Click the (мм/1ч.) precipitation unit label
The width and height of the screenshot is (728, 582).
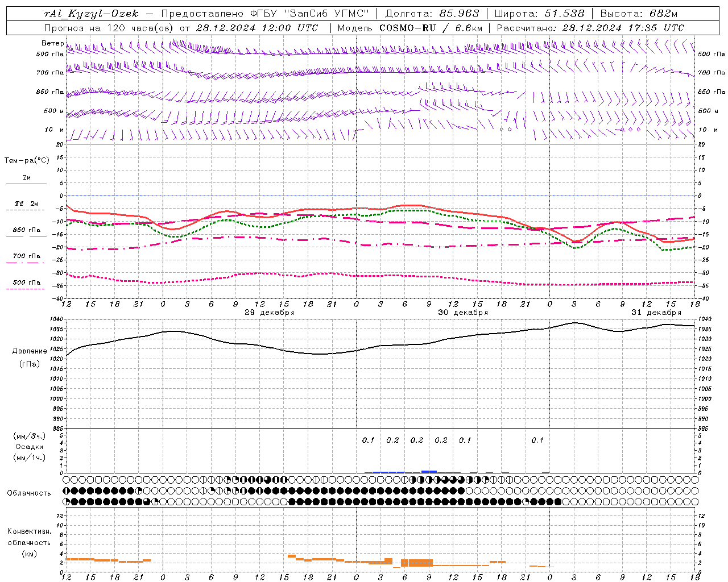30,458
